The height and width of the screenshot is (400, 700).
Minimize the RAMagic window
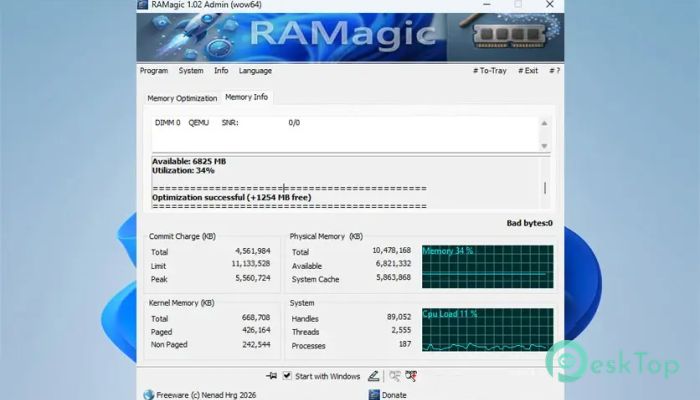tap(487, 4)
